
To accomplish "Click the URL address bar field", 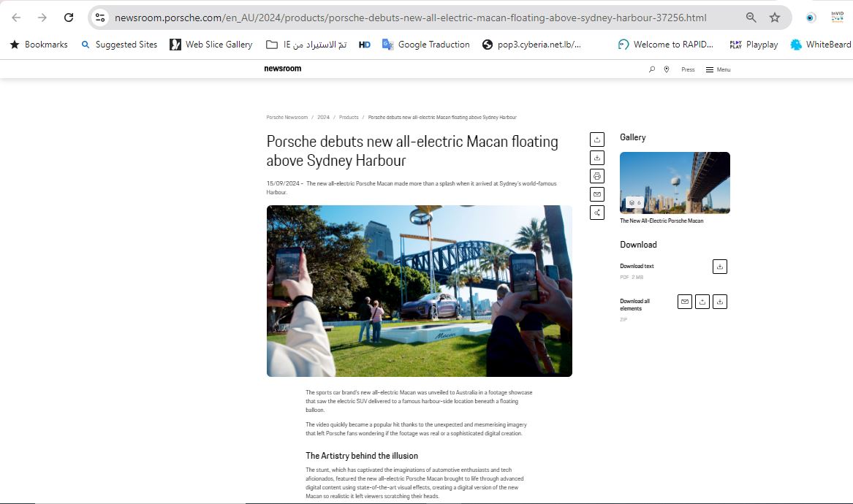I will [409, 18].
